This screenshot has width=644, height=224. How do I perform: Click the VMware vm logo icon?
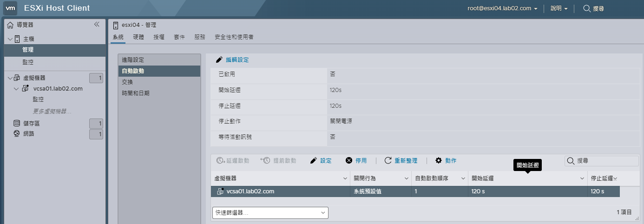click(11, 8)
